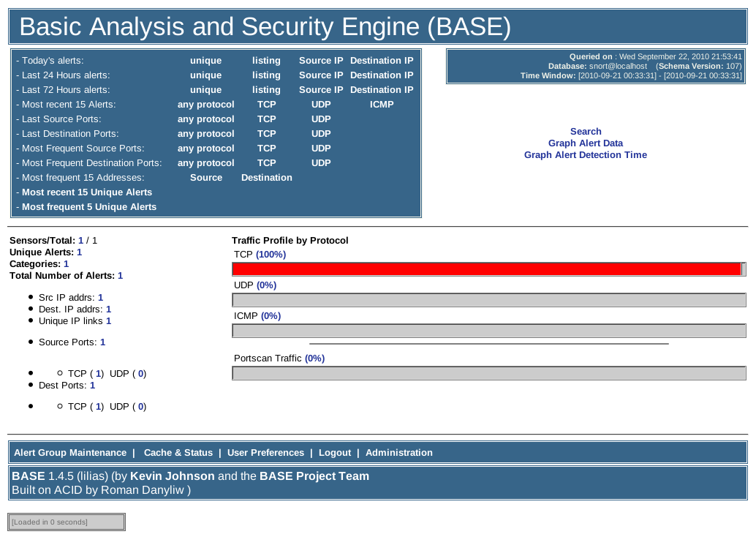The width and height of the screenshot is (756, 537).
Task: View most frequent 15 Destination addresses
Action: (267, 178)
